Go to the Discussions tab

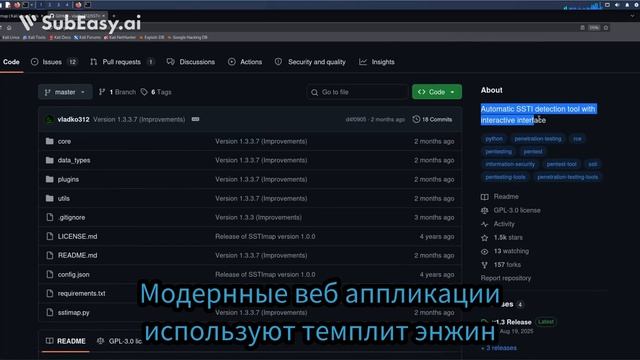tap(191, 62)
